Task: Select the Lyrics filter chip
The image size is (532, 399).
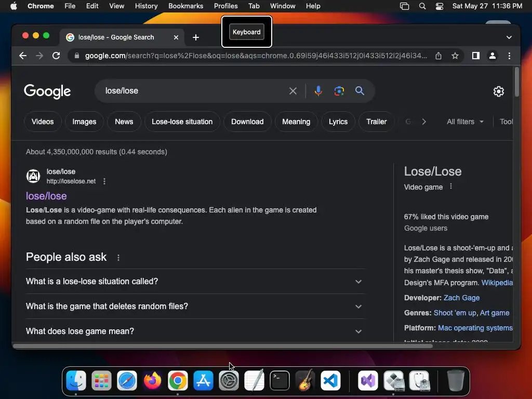Action: tap(338, 122)
